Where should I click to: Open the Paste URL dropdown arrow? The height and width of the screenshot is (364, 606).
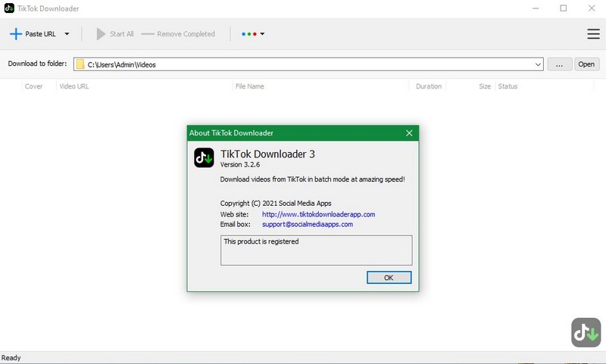tap(67, 34)
